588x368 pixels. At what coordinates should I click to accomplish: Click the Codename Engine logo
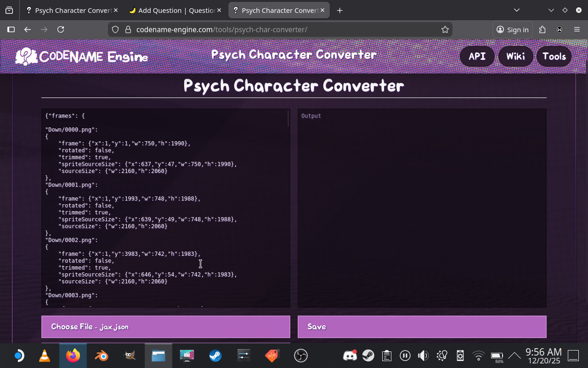pyautogui.click(x=82, y=57)
